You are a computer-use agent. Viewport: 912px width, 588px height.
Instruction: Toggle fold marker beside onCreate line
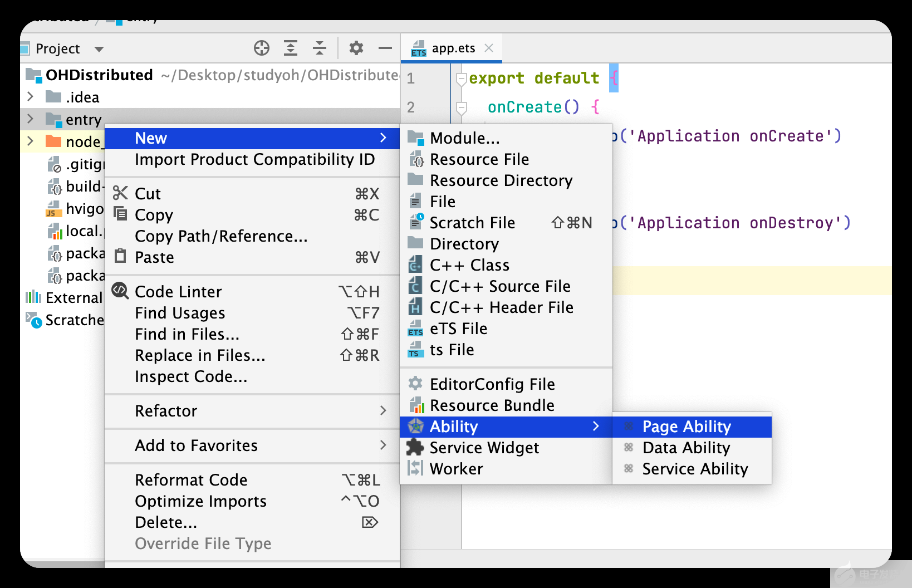[461, 107]
